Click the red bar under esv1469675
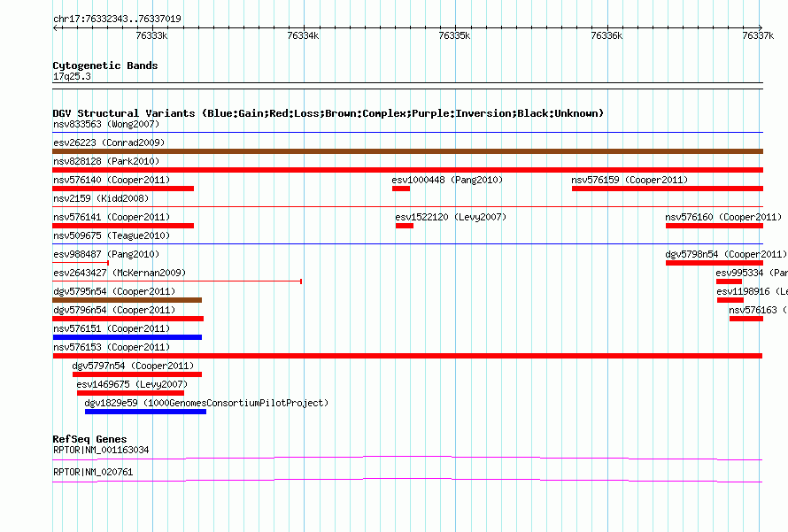 coord(131,393)
